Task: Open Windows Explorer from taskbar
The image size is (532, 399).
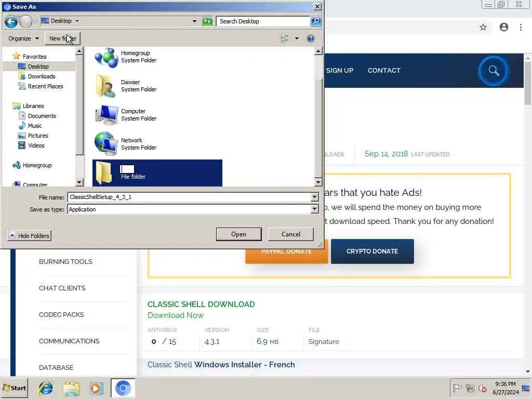Action: pos(71,388)
